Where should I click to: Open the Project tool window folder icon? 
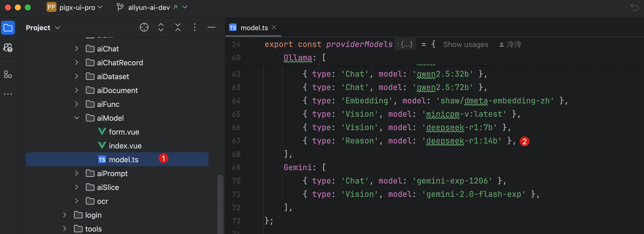(x=8, y=27)
